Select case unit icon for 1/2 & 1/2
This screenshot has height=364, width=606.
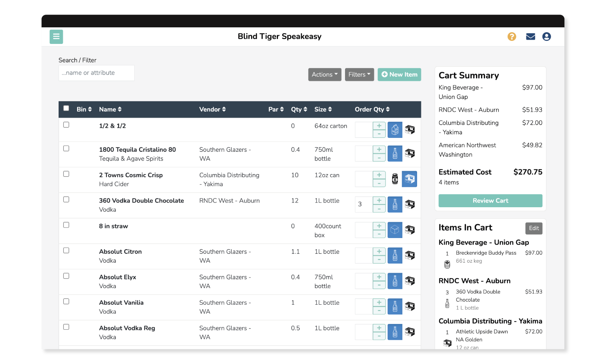pyautogui.click(x=410, y=130)
